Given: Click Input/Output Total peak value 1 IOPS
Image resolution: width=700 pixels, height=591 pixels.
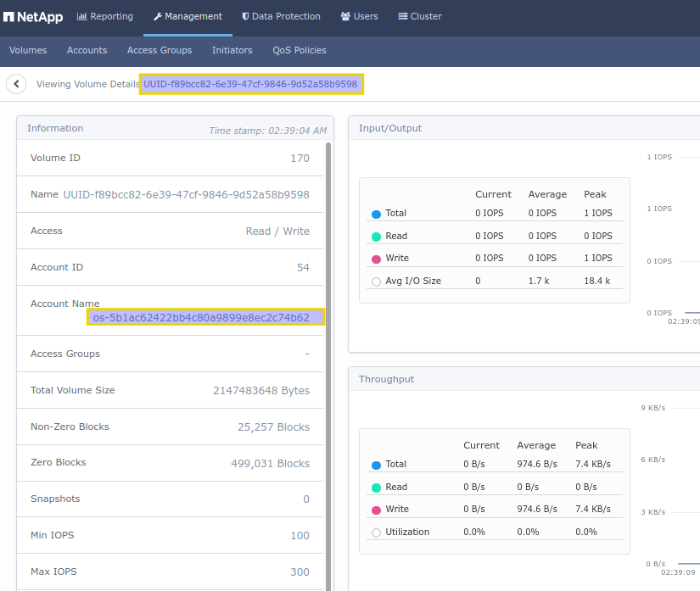Looking at the screenshot, I should pos(598,213).
